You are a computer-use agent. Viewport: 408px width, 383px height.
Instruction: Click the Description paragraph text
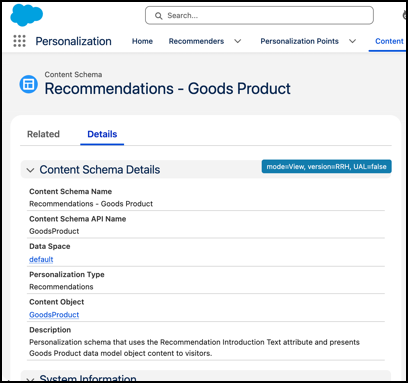pos(194,348)
